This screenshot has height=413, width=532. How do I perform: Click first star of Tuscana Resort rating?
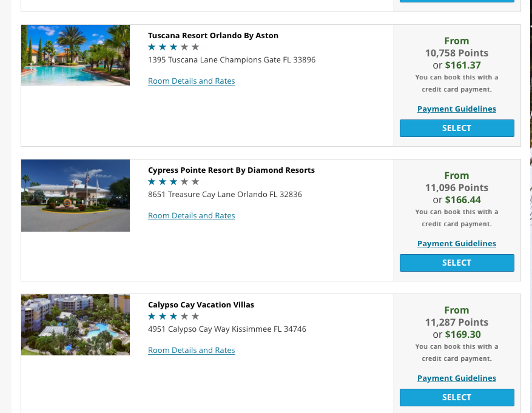click(152, 47)
